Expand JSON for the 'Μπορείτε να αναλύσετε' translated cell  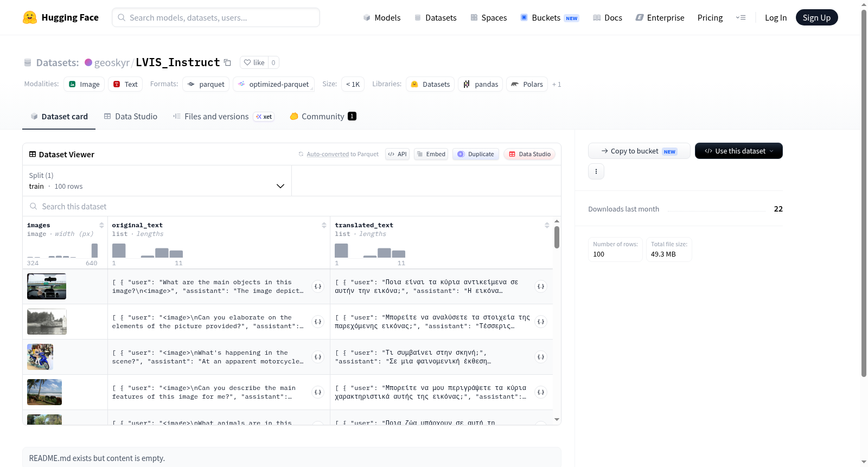click(x=541, y=322)
